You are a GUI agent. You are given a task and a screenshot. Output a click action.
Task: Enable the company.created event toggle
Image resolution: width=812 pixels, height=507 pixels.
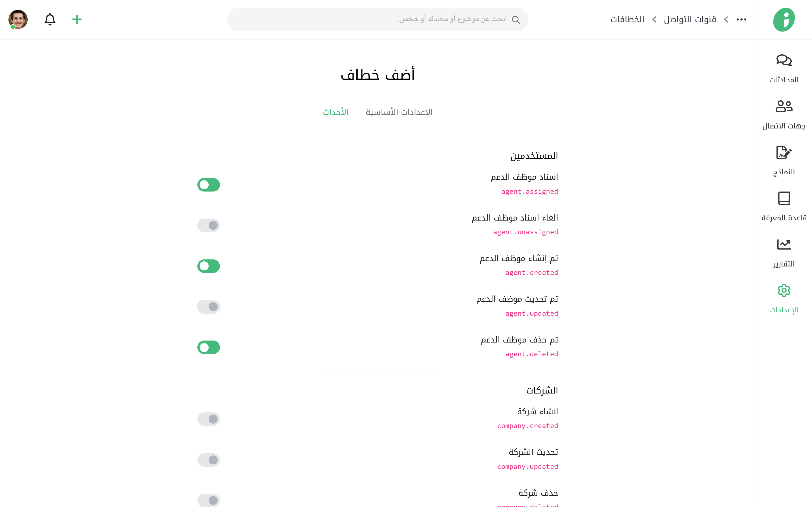pyautogui.click(x=208, y=419)
